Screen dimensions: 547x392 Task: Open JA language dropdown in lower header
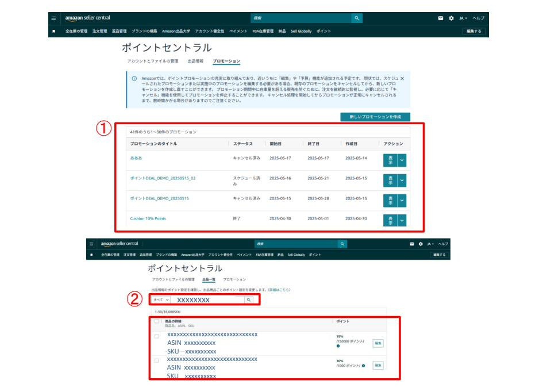pyautogui.click(x=430, y=244)
